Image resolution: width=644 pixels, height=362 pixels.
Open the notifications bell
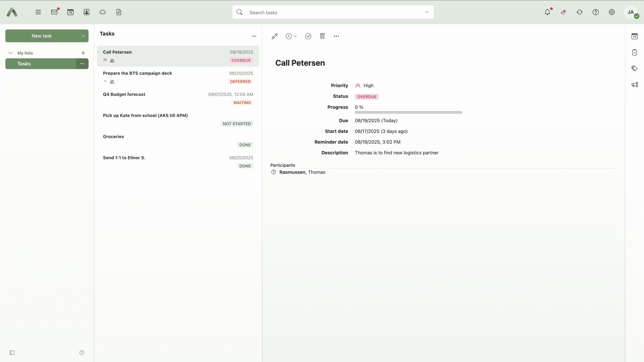pos(547,12)
